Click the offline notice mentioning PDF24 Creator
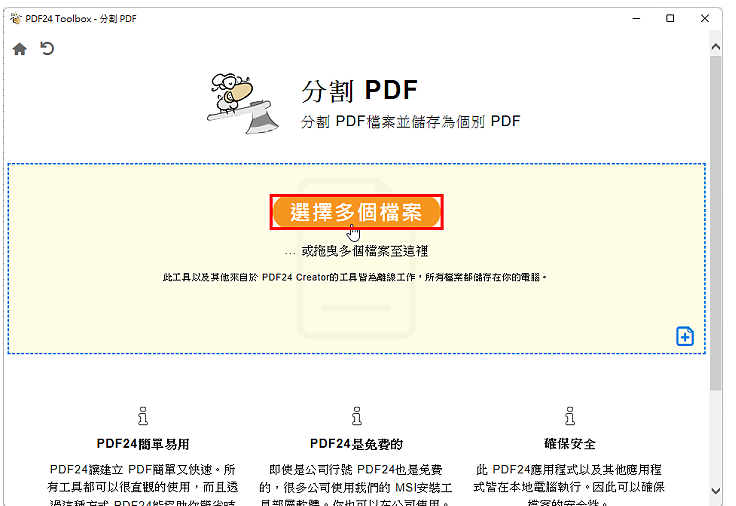Viewport: 736px width, 506px height. [x=354, y=277]
